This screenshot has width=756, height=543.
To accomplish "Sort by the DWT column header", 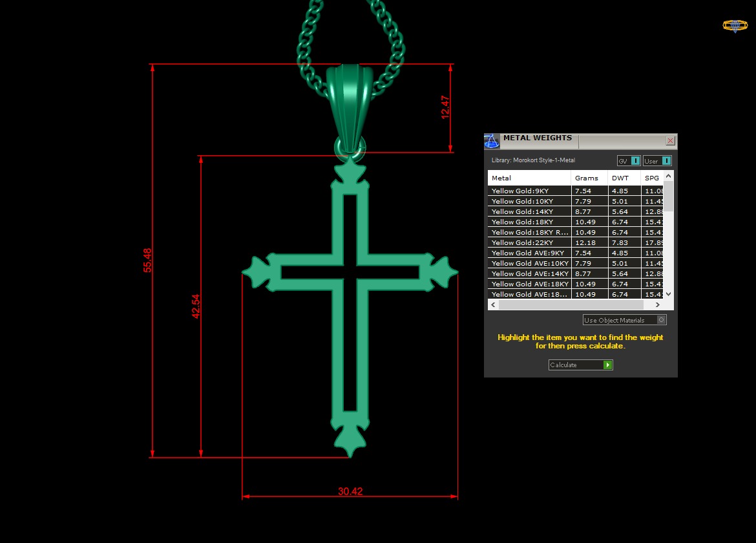I will point(624,178).
